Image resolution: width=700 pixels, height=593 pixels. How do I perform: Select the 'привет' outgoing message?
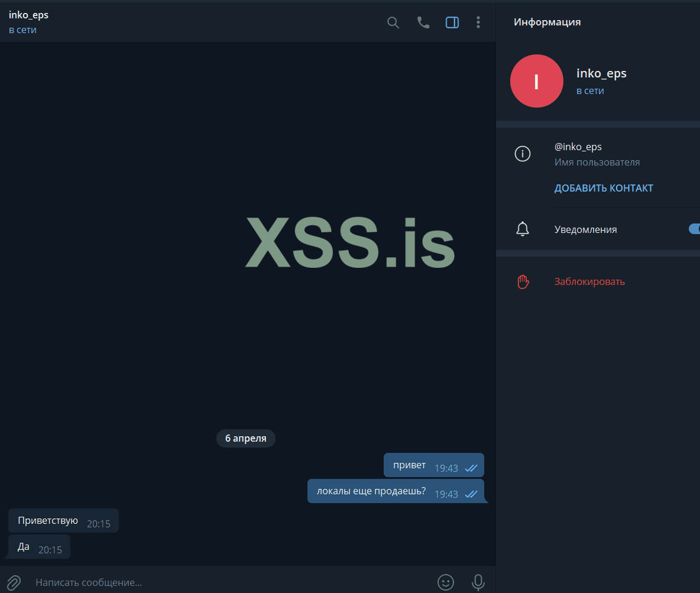[434, 465]
